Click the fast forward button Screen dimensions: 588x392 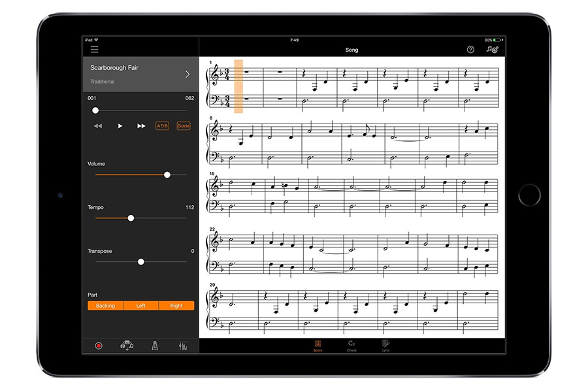(x=141, y=126)
